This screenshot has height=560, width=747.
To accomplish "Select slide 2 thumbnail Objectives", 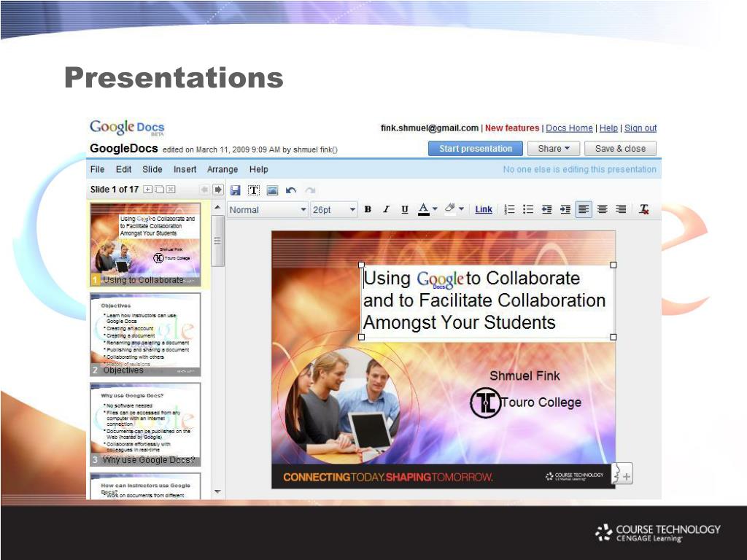I will (x=145, y=334).
